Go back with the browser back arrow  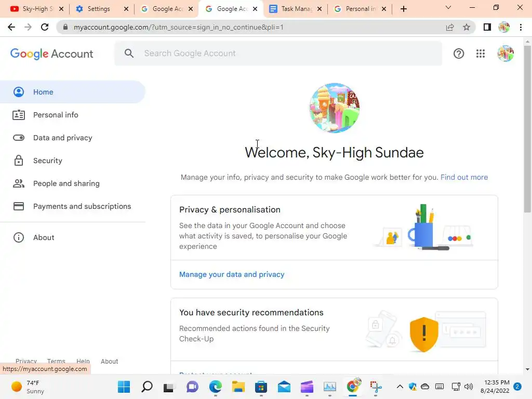pos(11,27)
